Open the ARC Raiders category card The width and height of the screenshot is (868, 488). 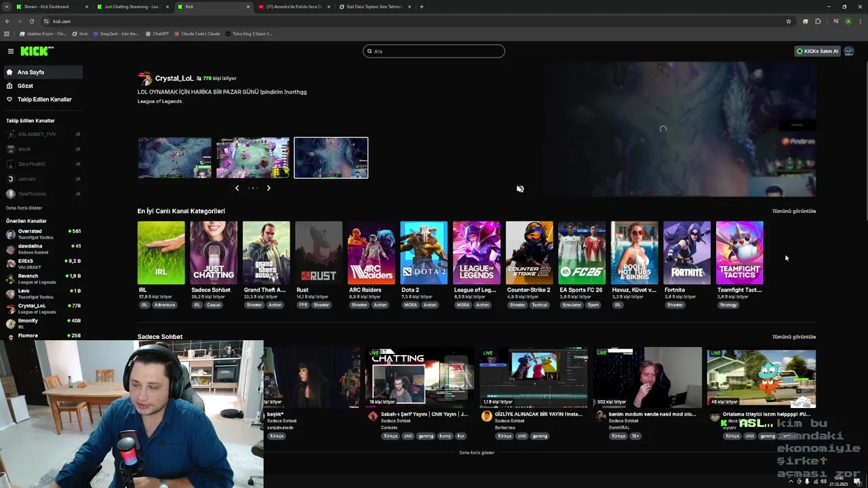tap(372, 253)
